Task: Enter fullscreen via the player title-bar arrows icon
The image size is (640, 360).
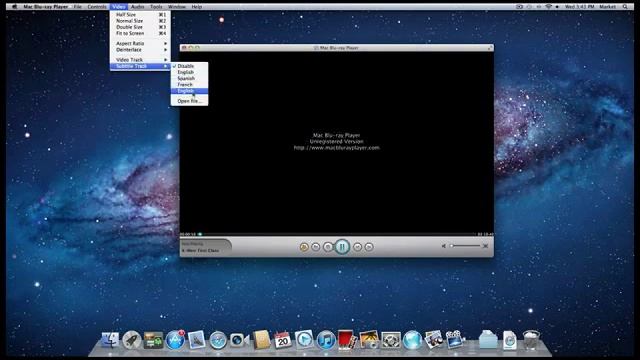Action: pyautogui.click(x=490, y=48)
